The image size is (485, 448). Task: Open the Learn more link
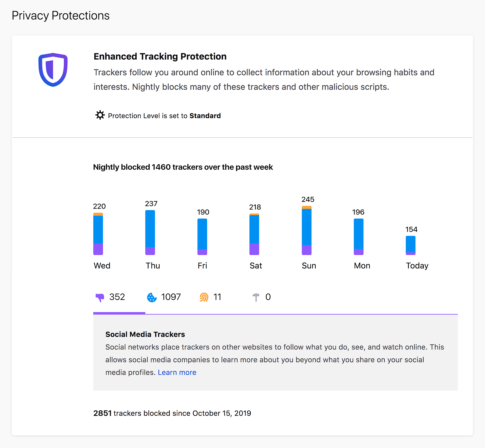tap(177, 372)
